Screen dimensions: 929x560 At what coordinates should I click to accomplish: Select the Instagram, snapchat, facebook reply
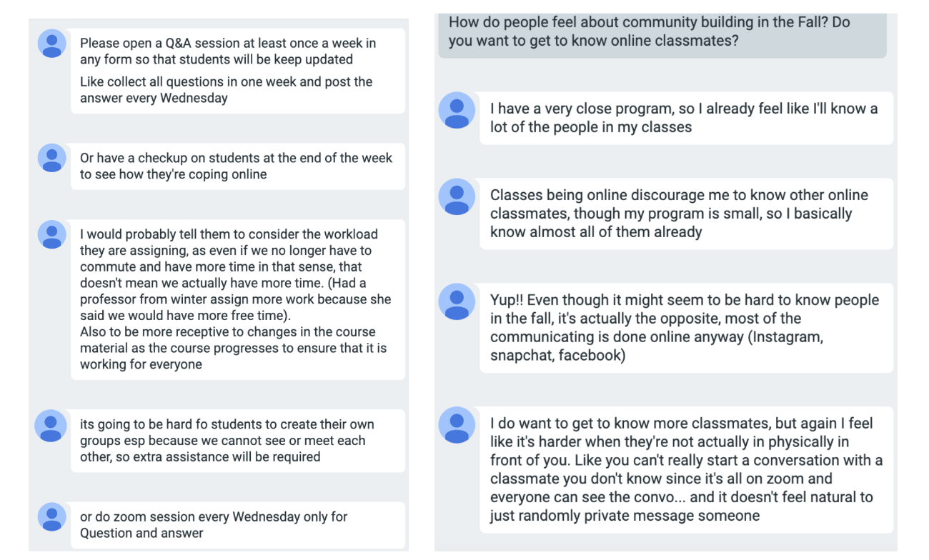tap(687, 328)
